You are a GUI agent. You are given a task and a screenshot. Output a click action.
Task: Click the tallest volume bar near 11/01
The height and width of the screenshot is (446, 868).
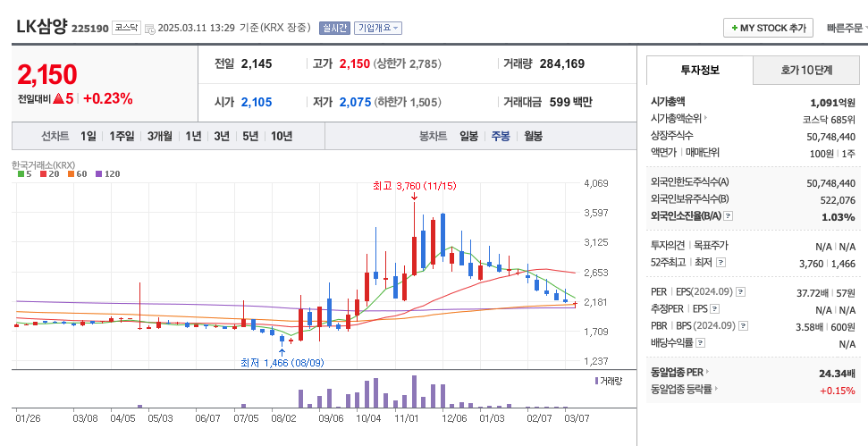pos(414,391)
